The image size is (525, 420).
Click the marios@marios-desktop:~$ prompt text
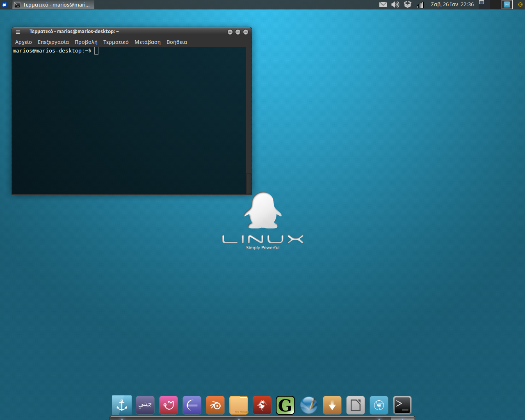[52, 50]
